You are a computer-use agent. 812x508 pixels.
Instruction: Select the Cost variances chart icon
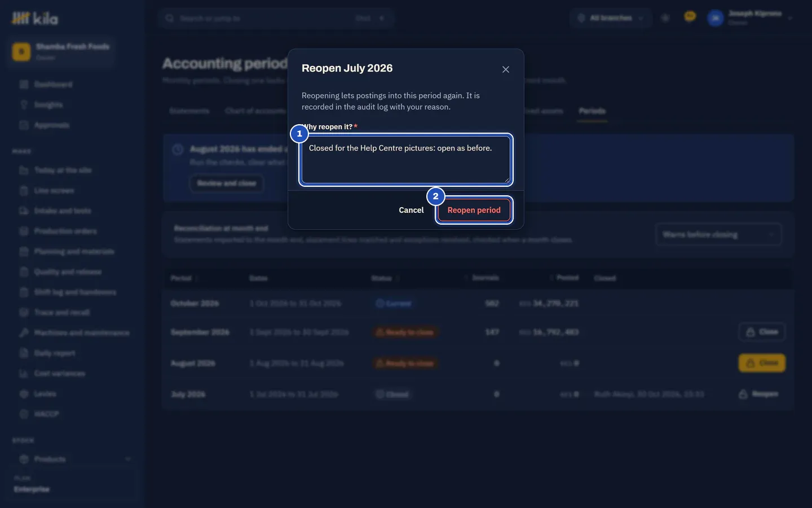point(24,374)
